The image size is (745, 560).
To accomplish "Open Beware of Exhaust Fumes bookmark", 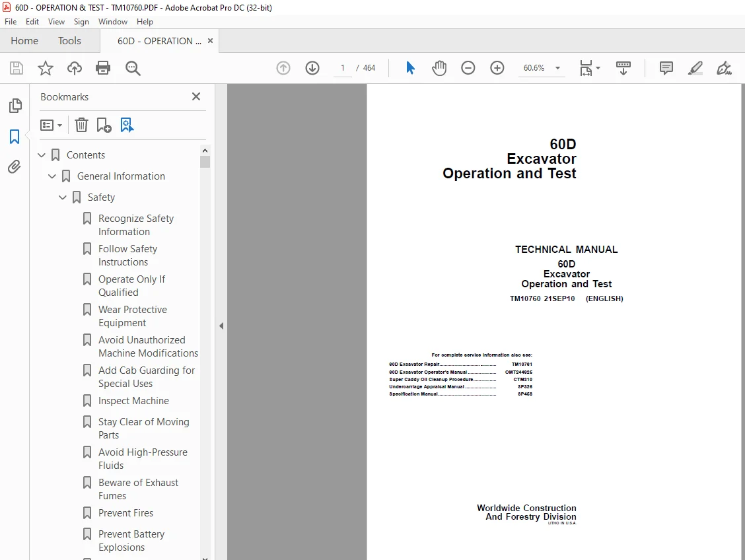I will tap(138, 489).
